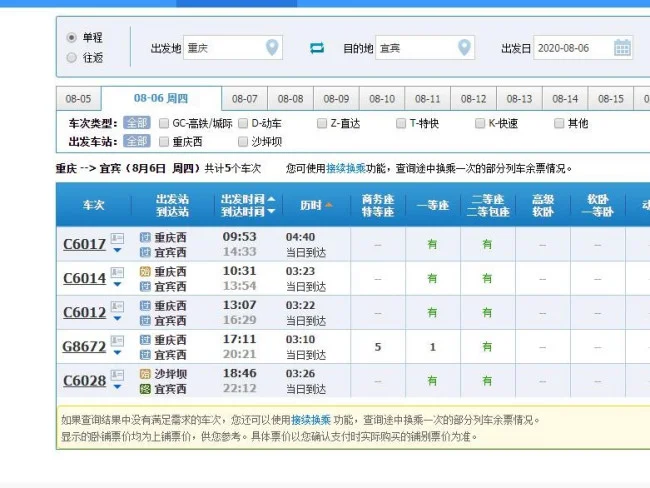Screen dimensions: 650x488
Task: Open train C6028 details link
Action: pos(85,381)
